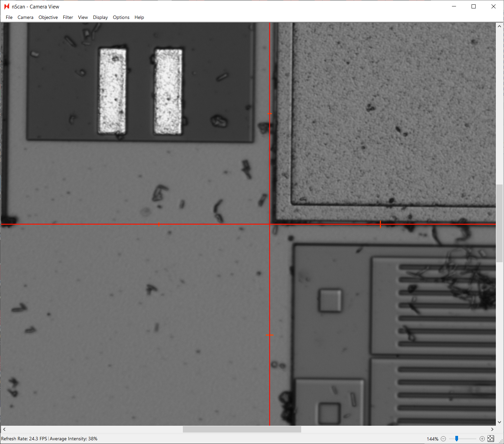
Task: Click the horizontal scrollbar right arrow
Action: (x=492, y=429)
